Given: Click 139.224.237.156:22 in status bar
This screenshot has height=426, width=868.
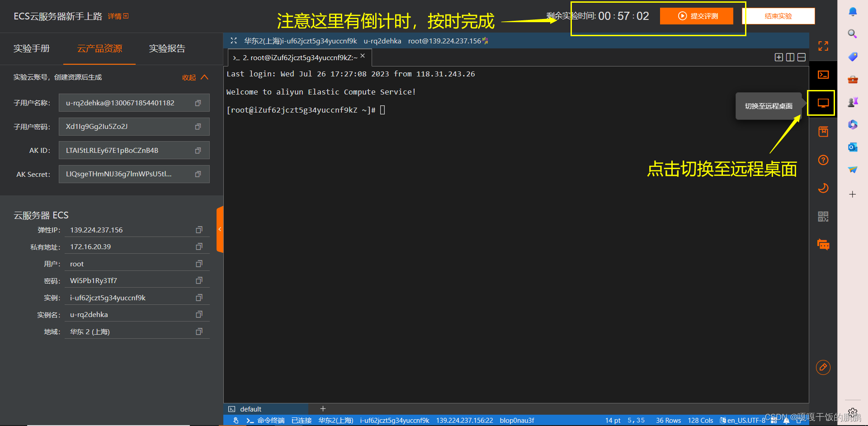Looking at the screenshot, I should click(x=464, y=421).
